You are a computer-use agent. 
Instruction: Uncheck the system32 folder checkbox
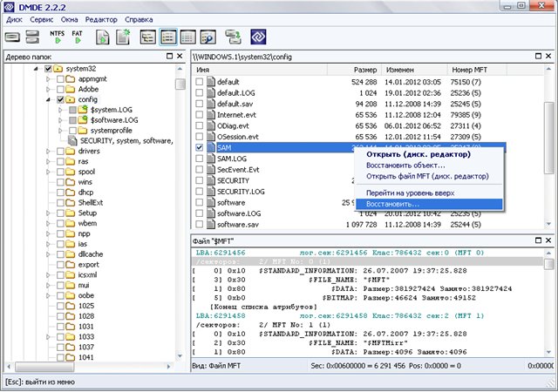coord(48,69)
